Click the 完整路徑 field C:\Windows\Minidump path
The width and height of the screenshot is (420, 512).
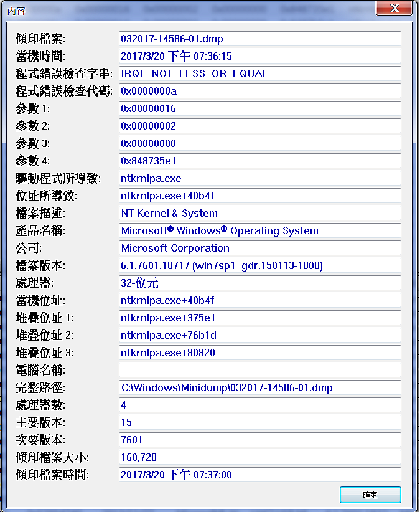[260, 387]
